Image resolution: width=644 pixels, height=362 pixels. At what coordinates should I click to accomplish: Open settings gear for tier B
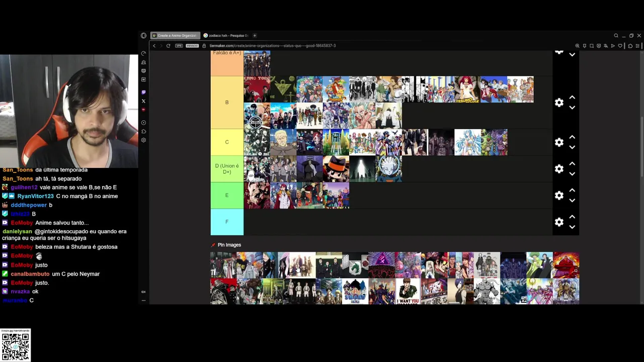point(559,103)
